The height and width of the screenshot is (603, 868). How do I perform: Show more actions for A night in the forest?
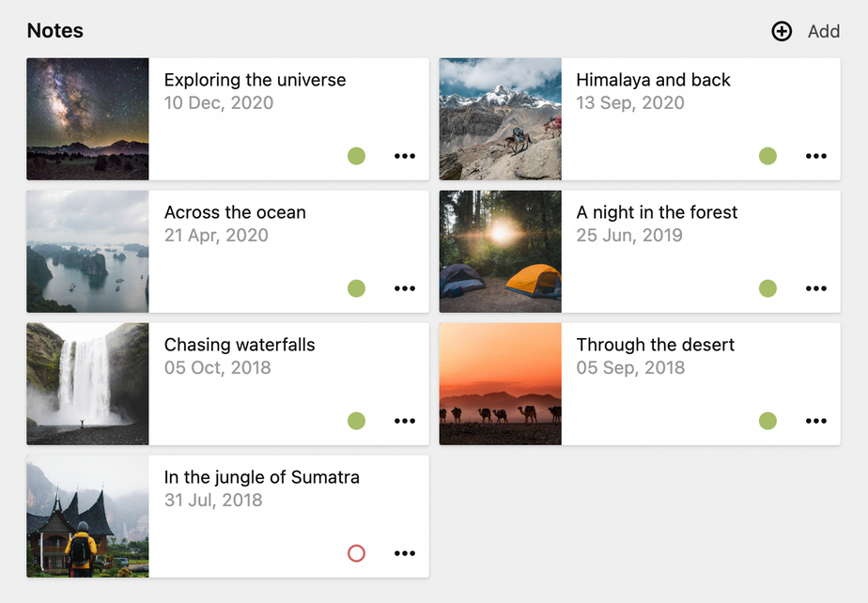[816, 288]
